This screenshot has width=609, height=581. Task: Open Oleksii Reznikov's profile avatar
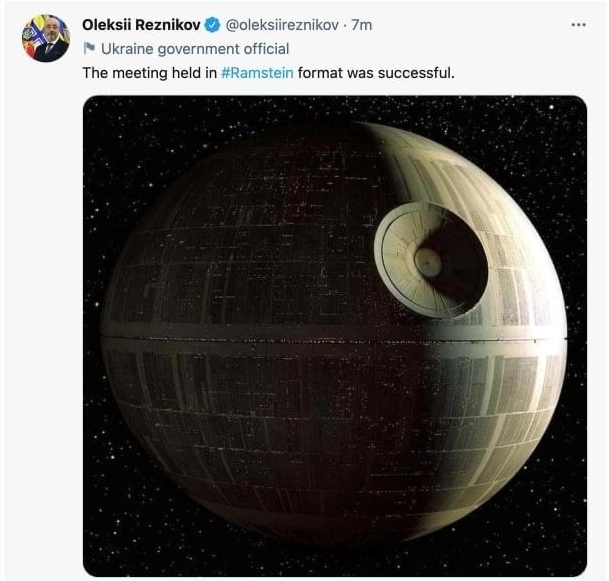(46, 38)
